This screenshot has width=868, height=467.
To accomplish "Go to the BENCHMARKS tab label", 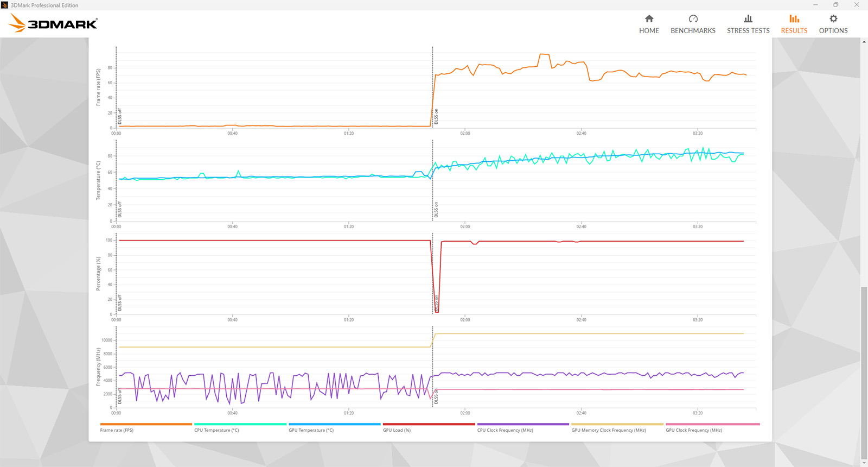I will coord(693,31).
